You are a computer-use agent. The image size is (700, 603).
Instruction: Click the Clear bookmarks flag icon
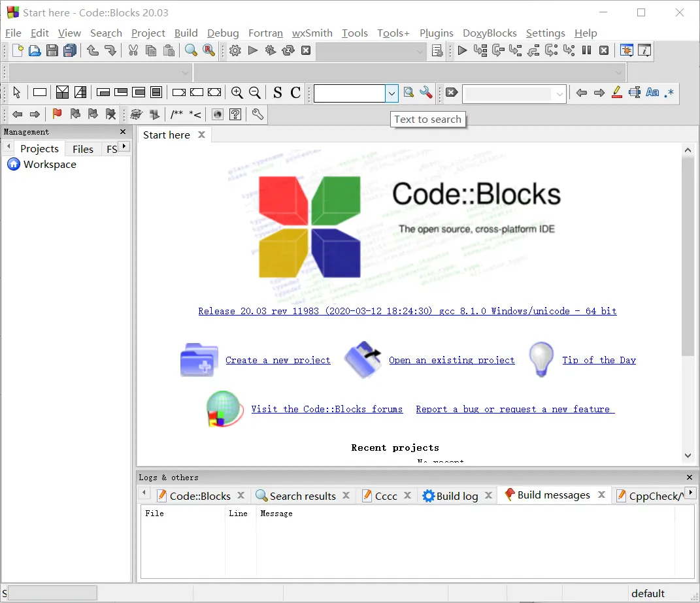tap(110, 114)
